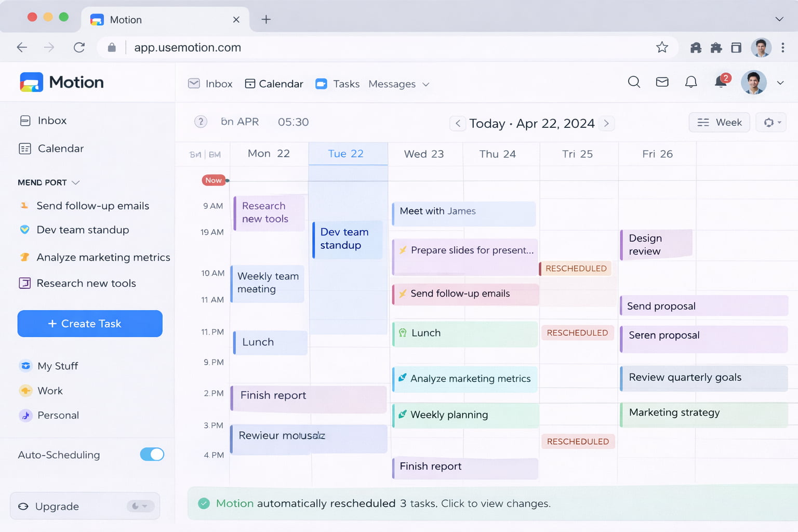Switch to the Tasks tab
This screenshot has width=798, height=532.
(x=338, y=84)
